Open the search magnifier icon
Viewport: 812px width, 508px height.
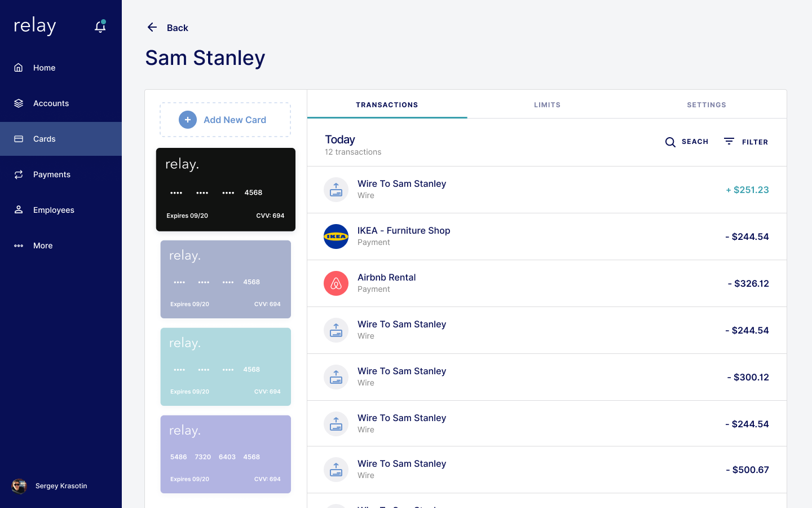coord(670,142)
